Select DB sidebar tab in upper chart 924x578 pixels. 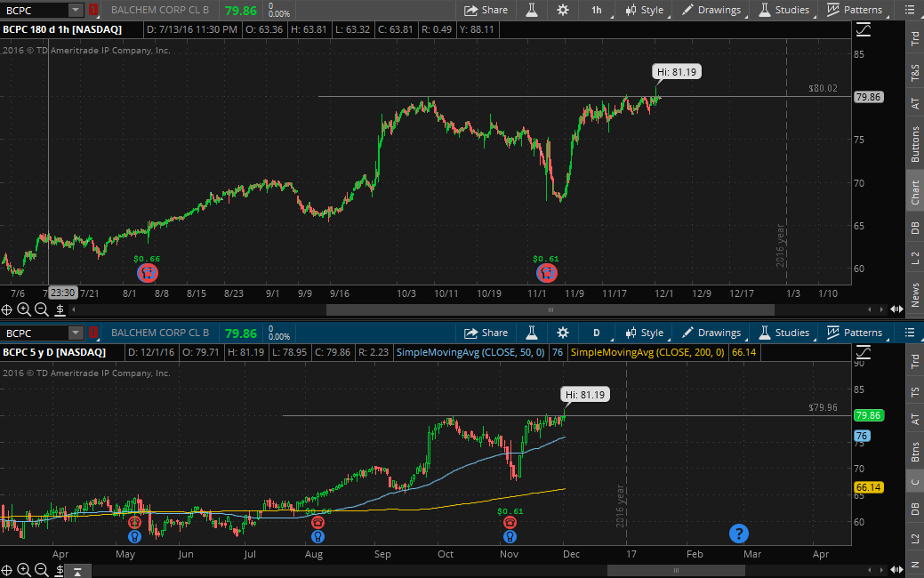914,228
